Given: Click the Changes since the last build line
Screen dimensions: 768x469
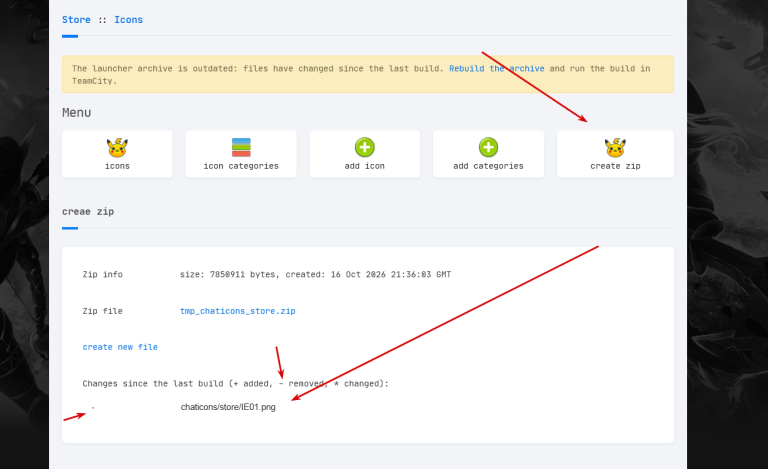Looking at the screenshot, I should [236, 383].
